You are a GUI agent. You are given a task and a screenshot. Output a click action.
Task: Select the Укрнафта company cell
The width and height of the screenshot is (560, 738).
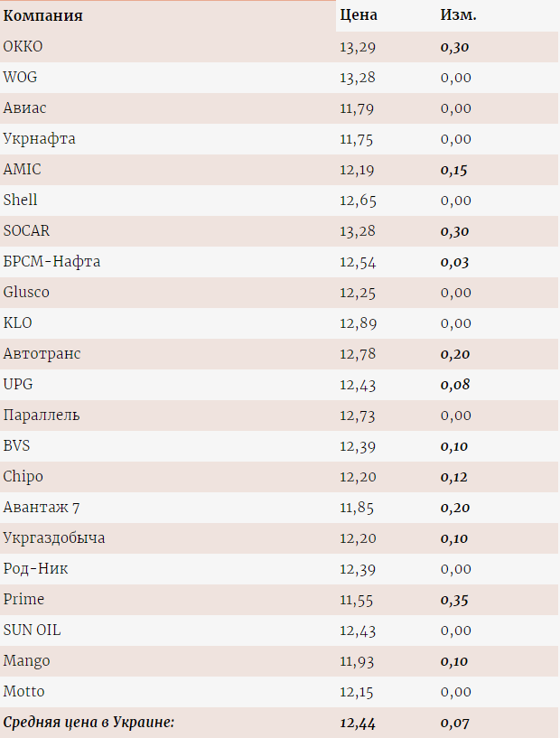[40, 139]
